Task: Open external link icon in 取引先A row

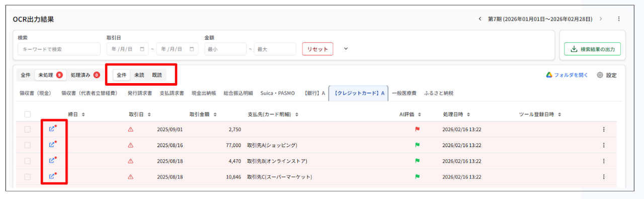Action: pyautogui.click(x=51, y=145)
